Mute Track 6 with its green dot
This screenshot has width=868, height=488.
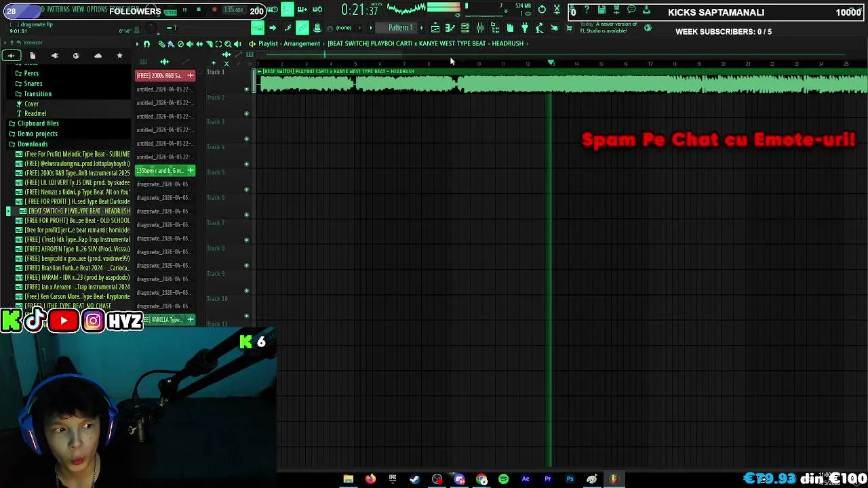[246, 214]
